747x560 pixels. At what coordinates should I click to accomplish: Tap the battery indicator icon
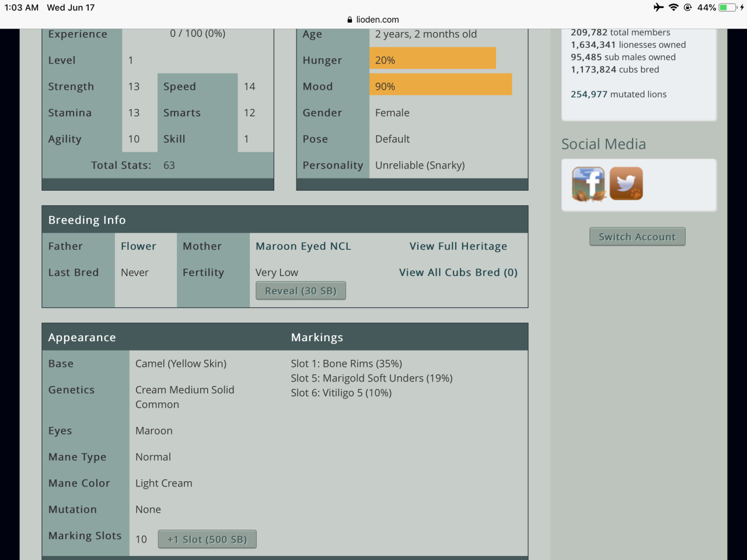[728, 8]
